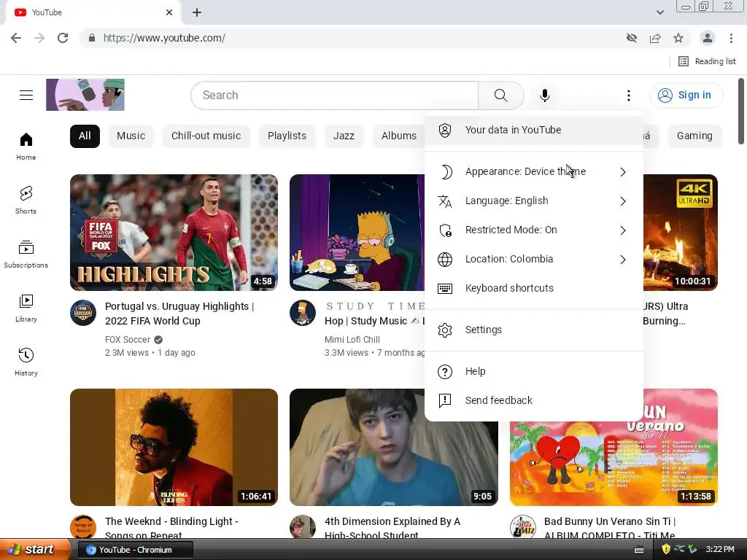
Task: Open The Weeknd Blinding Light thumbnail
Action: pyautogui.click(x=174, y=447)
